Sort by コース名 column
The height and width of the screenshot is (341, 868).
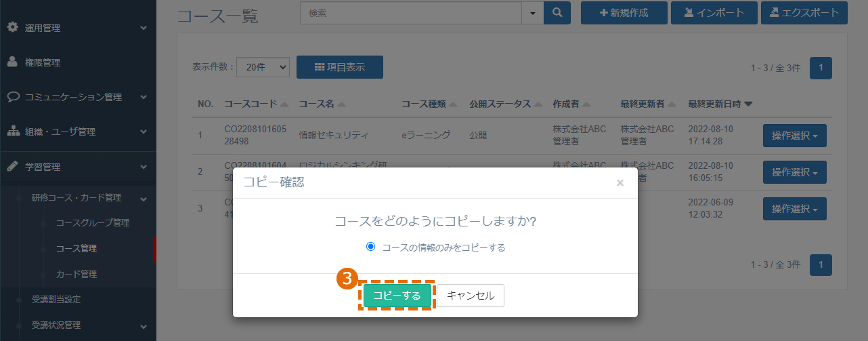coord(322,104)
